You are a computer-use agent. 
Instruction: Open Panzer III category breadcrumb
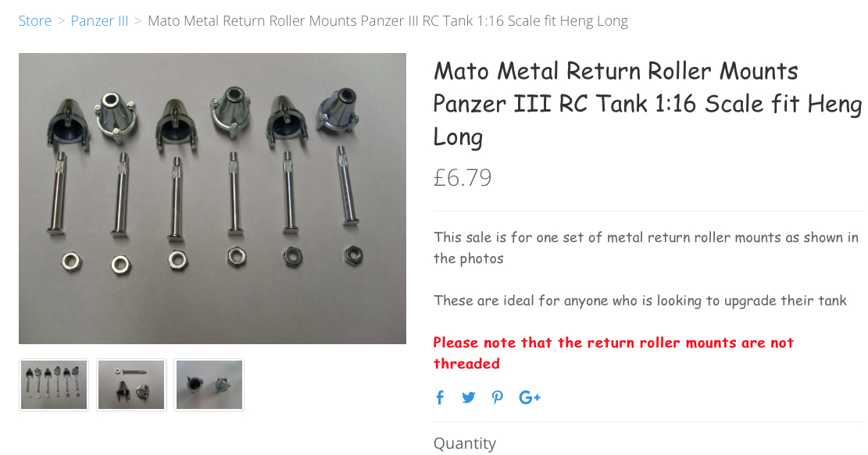[99, 21]
